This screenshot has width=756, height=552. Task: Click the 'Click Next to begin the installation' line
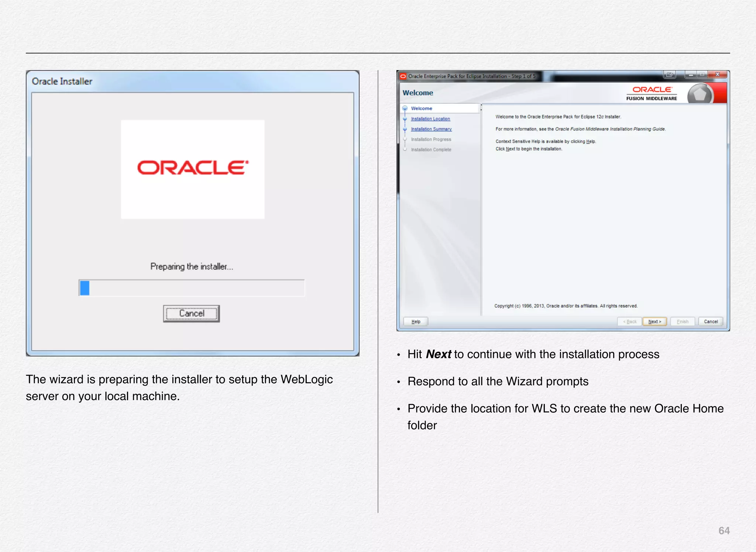pyautogui.click(x=529, y=149)
